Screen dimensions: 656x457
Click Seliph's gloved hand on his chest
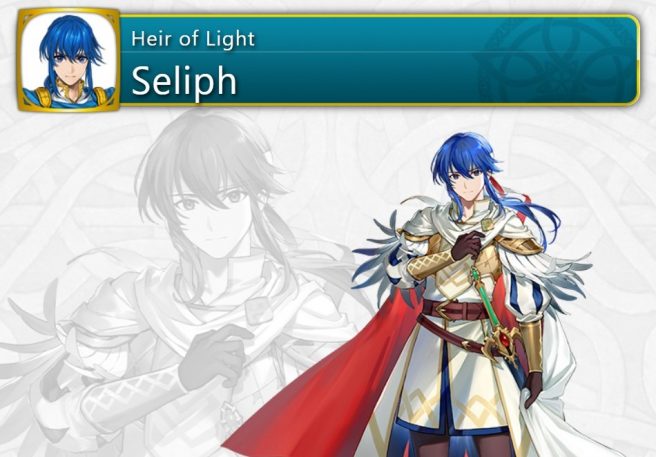pos(466,245)
